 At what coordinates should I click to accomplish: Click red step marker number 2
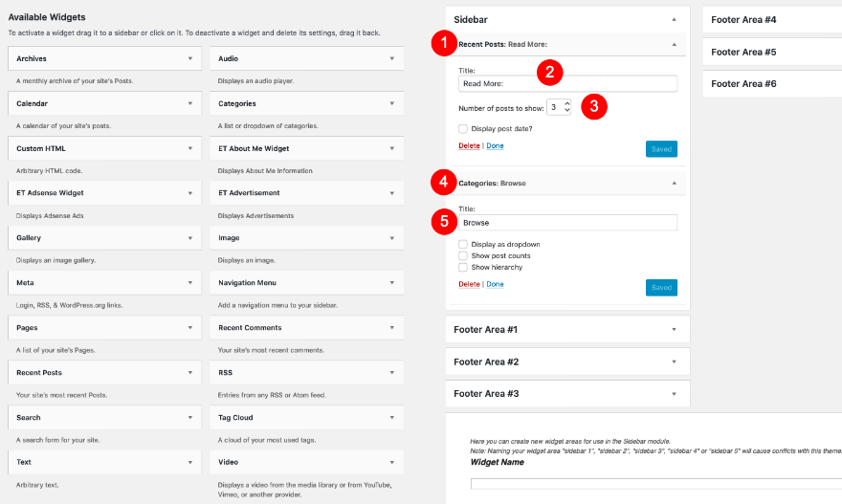pyautogui.click(x=548, y=71)
